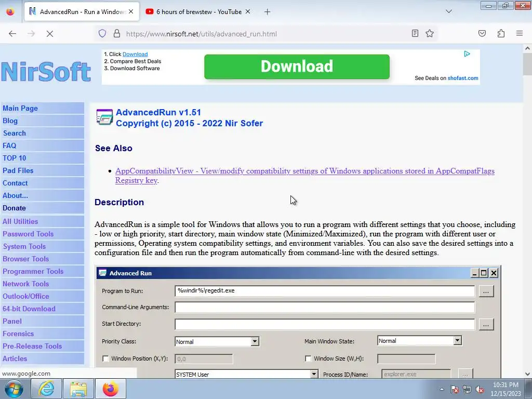The height and width of the screenshot is (399, 532).
Task: View site security padlock info
Action: [117, 34]
